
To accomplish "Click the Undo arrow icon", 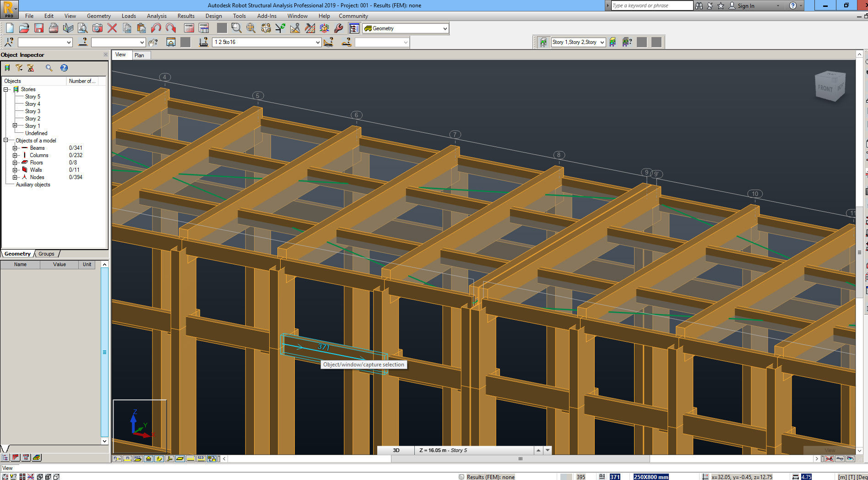I will pyautogui.click(x=156, y=28).
